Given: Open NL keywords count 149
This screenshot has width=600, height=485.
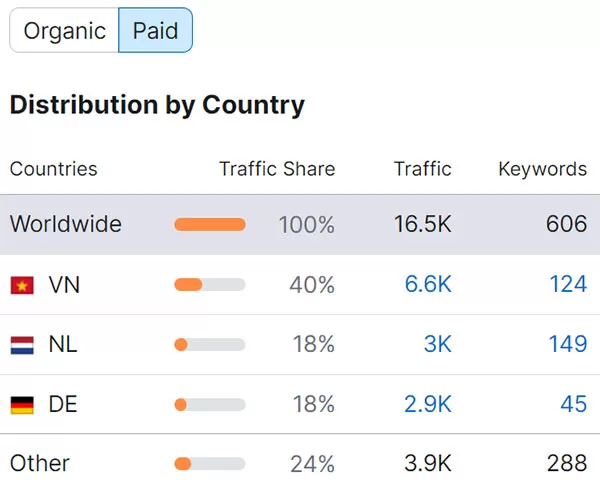Looking at the screenshot, I should (568, 344).
